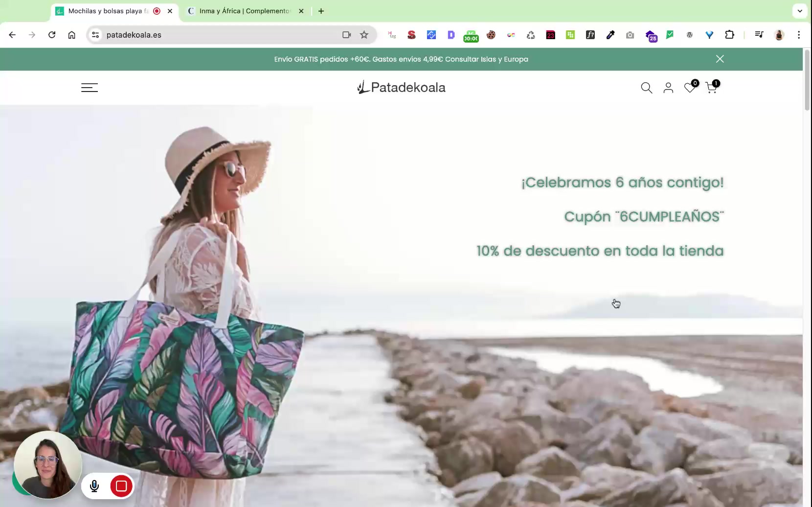
Task: Bookmark this page with star icon
Action: (x=364, y=35)
